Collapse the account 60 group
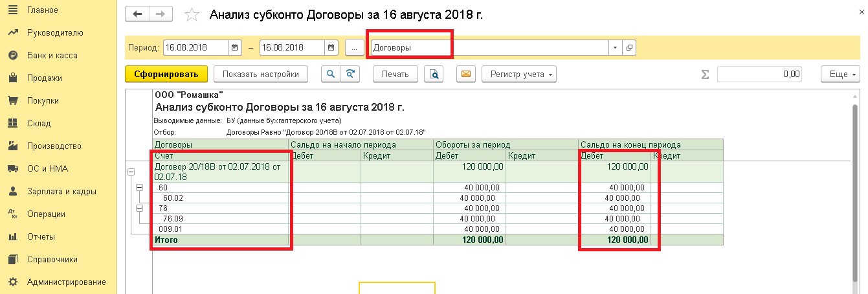This screenshot has height=294, width=868. pyautogui.click(x=140, y=188)
